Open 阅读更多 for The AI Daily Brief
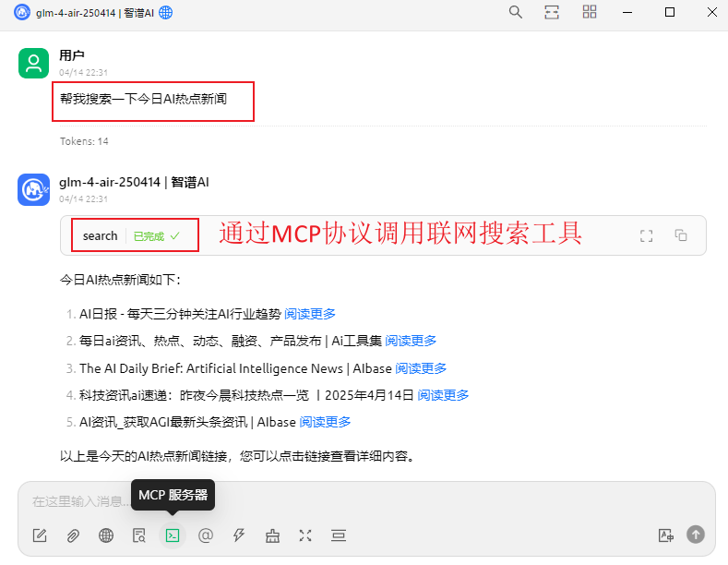 (421, 368)
